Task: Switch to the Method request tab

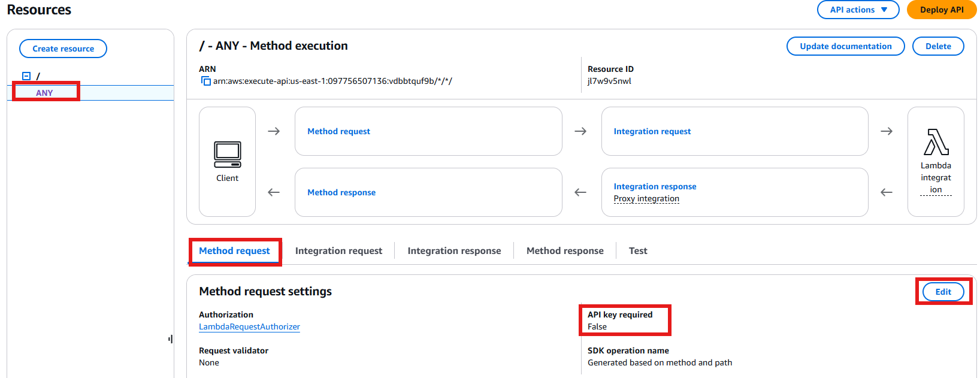Action: 234,251
